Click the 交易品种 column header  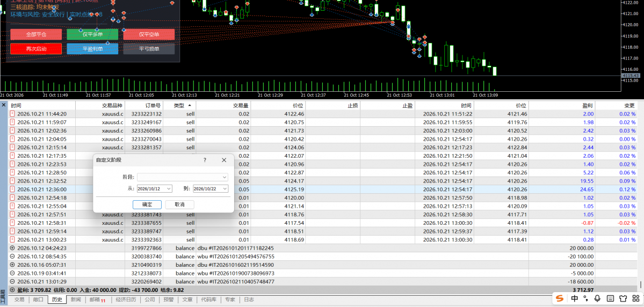click(x=100, y=106)
